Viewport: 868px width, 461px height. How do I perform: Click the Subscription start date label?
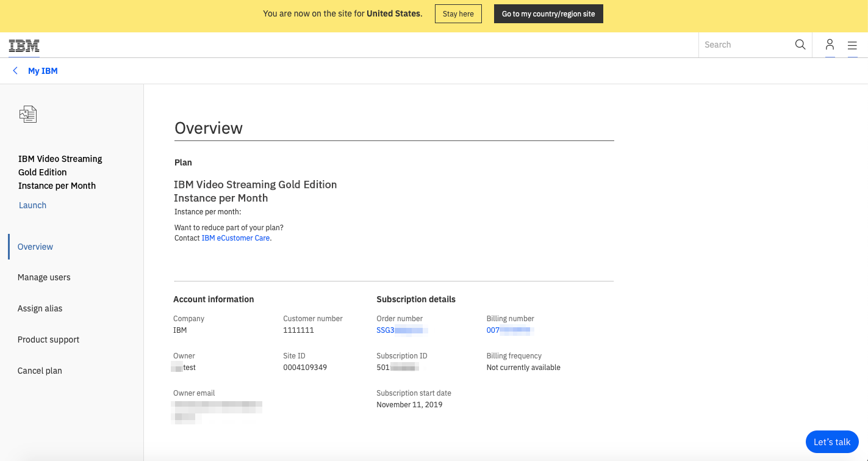click(x=414, y=393)
